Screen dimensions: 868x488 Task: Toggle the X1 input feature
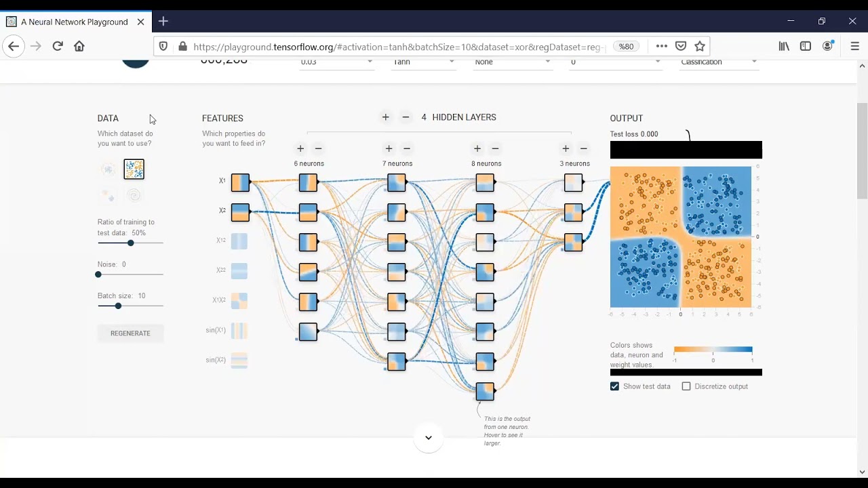tap(240, 182)
